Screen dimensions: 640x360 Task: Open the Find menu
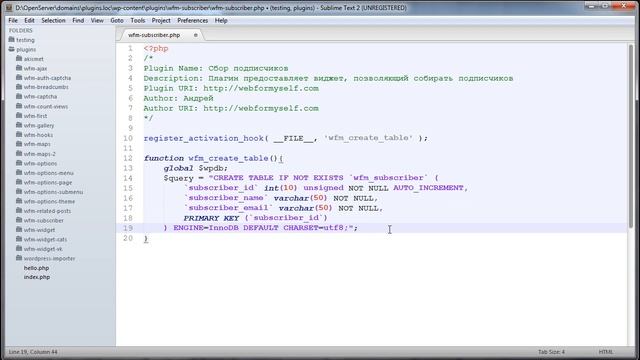click(78, 20)
